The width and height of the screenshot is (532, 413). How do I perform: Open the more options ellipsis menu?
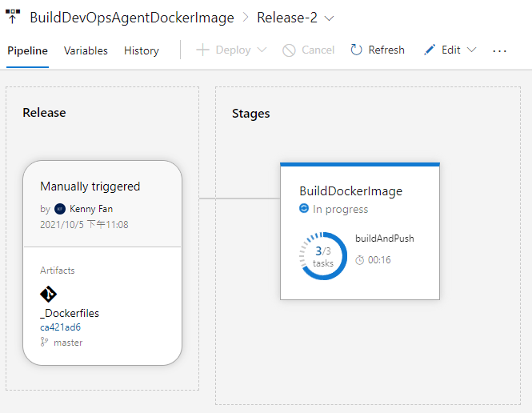499,51
